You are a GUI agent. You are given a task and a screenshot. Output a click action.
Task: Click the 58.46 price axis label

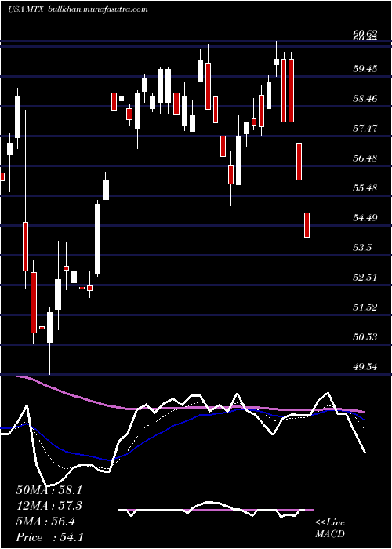(x=365, y=99)
